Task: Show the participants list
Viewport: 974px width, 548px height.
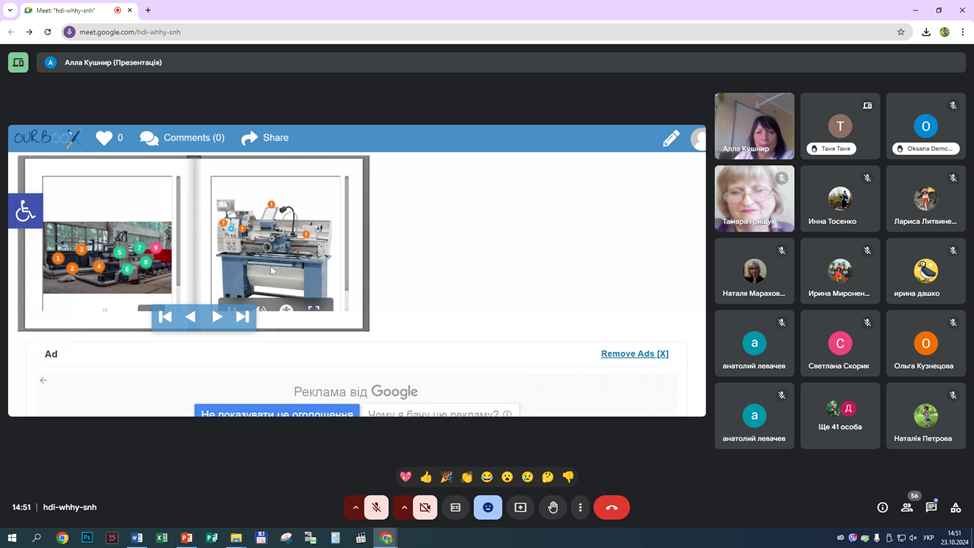Action: pos(907,508)
